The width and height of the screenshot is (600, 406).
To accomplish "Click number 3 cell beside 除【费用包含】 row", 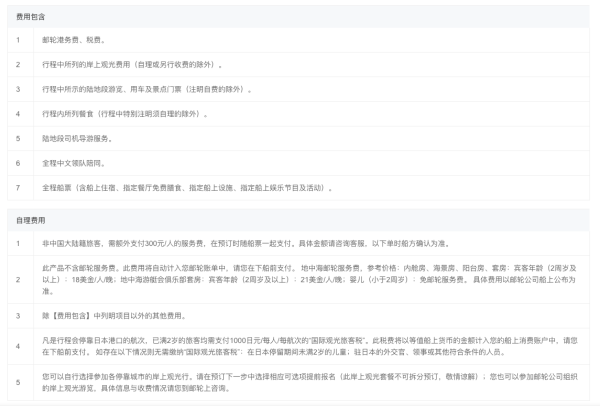I will tap(18, 316).
